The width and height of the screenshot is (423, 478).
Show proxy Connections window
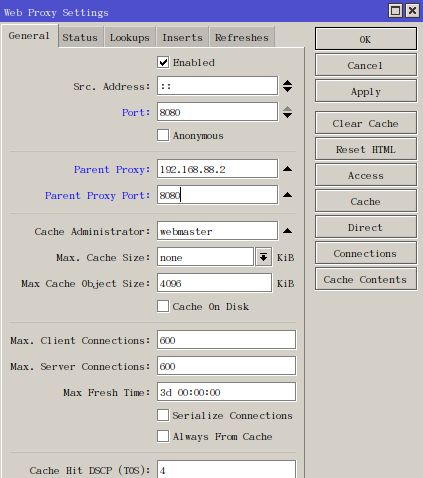point(366,253)
